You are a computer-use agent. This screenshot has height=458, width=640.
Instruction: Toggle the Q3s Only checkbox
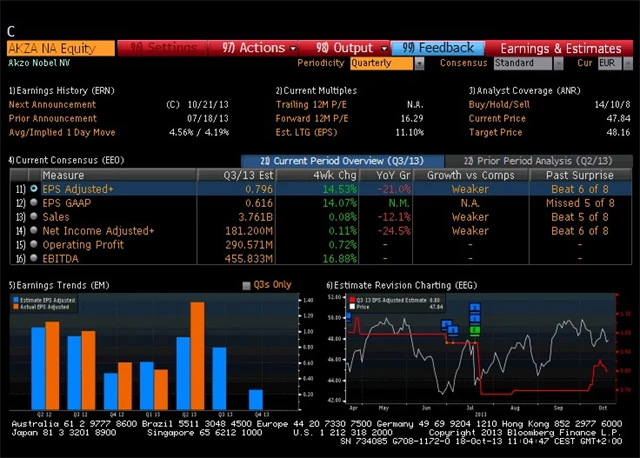coord(246,285)
